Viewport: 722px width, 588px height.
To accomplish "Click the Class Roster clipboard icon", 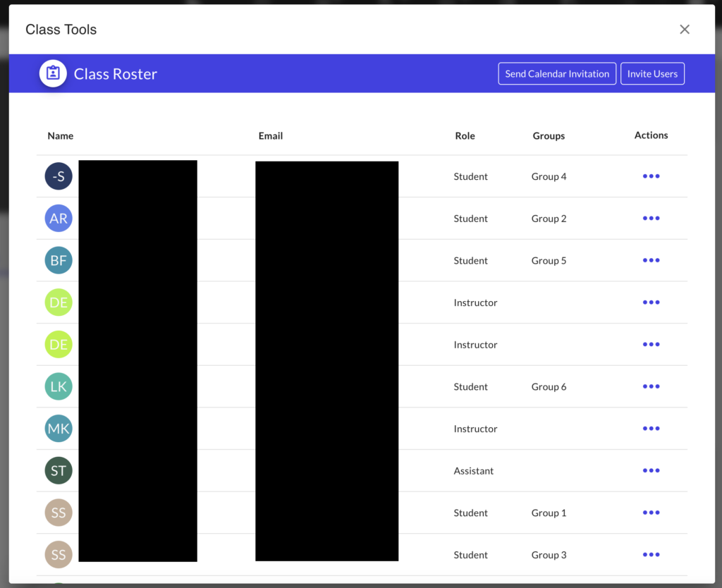I will tap(53, 73).
